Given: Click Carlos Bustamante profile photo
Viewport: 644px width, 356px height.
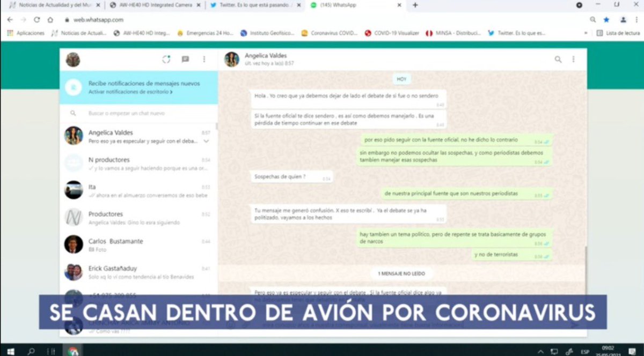Looking at the screenshot, I should click(x=74, y=244).
